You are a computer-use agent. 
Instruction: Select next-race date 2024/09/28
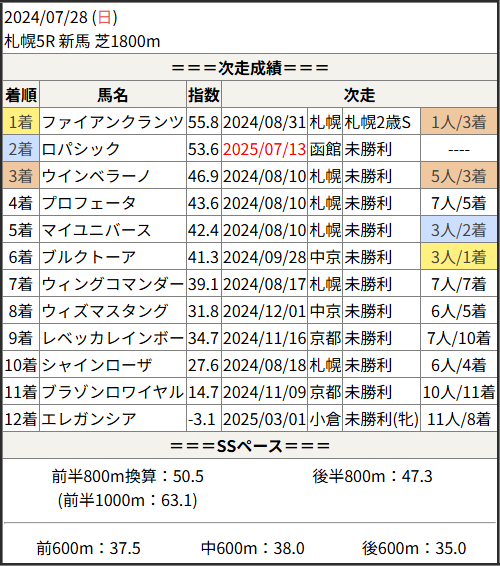pyautogui.click(x=264, y=257)
